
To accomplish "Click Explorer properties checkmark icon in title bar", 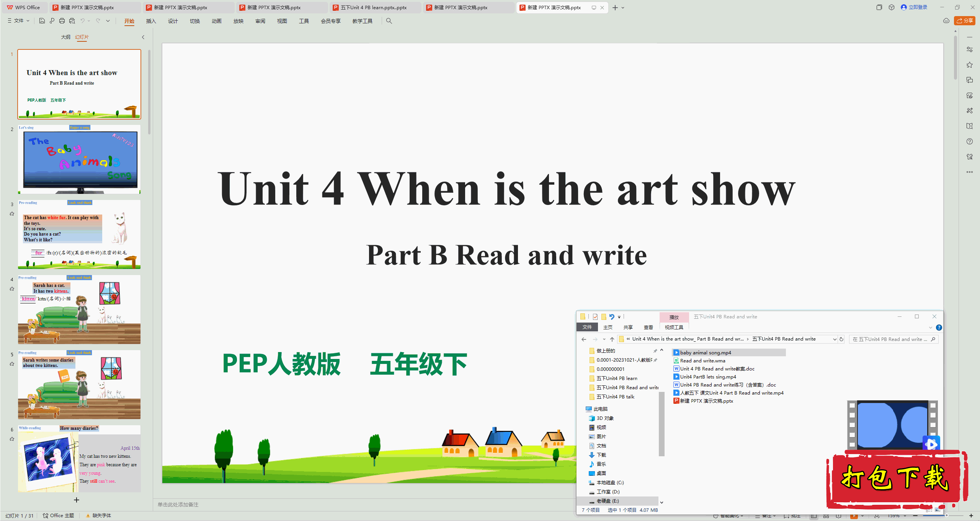I will point(595,317).
